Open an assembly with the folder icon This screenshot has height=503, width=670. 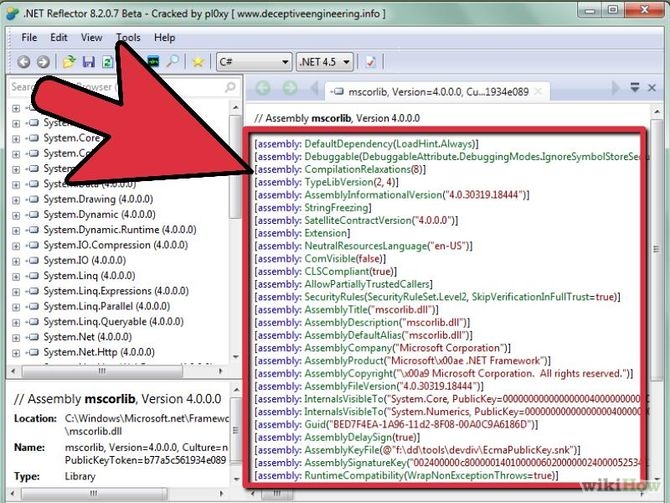pos(69,62)
